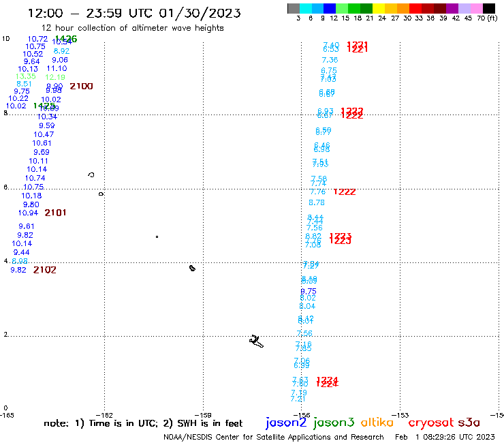Click the wave height reading 9.80
This screenshot has width=504, height=443.
[x=31, y=204]
